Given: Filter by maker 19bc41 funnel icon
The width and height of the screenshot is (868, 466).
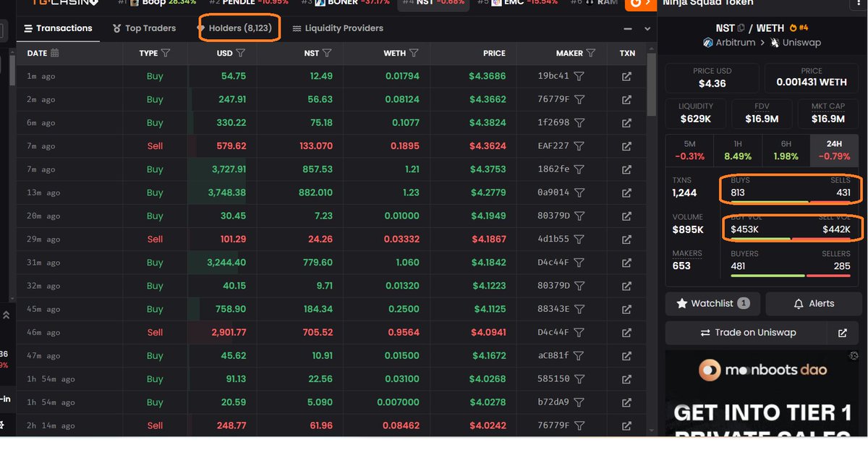Looking at the screenshot, I should (x=579, y=76).
